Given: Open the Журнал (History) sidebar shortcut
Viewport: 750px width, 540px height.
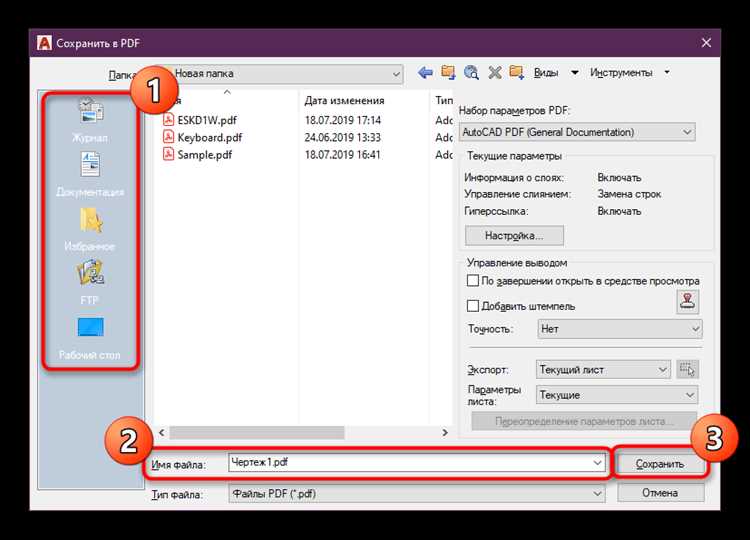Looking at the screenshot, I should point(90,120).
